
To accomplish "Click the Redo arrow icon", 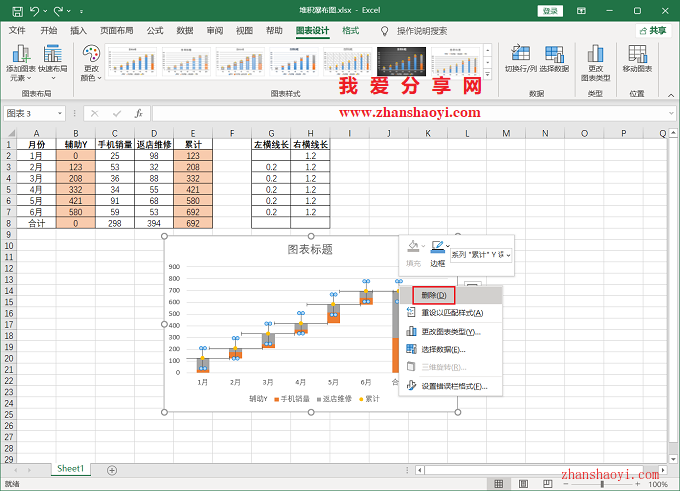I will click(58, 11).
